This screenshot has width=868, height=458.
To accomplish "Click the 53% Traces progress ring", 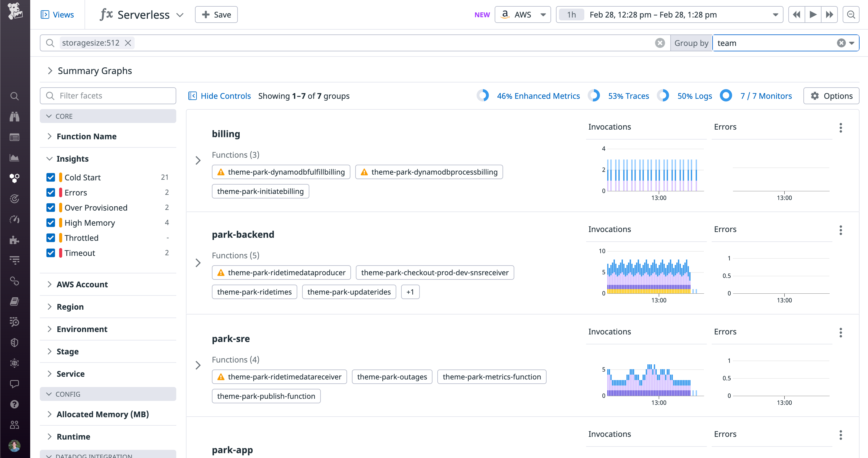I will click(x=594, y=95).
